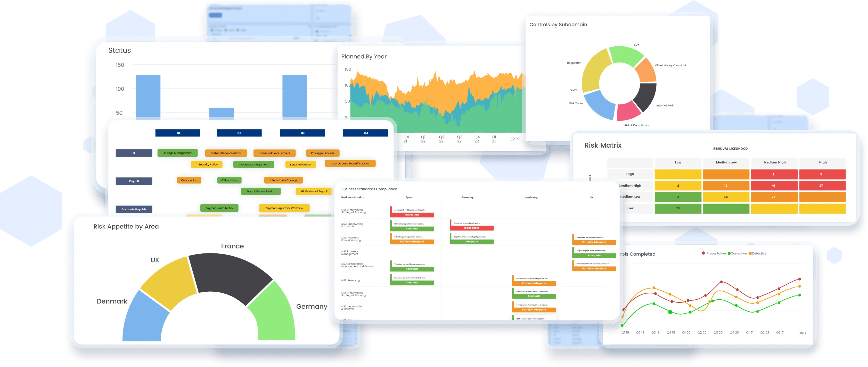Image resolution: width=868 pixels, height=367 pixels.
Task: Click the Inadequate badge in Germany MS2 row
Action: point(471,228)
